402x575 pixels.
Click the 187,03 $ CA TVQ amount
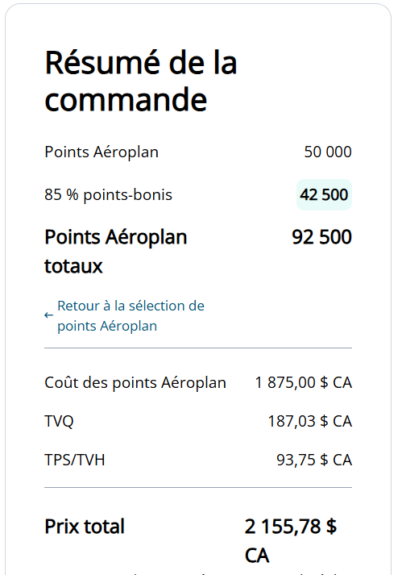coord(310,421)
